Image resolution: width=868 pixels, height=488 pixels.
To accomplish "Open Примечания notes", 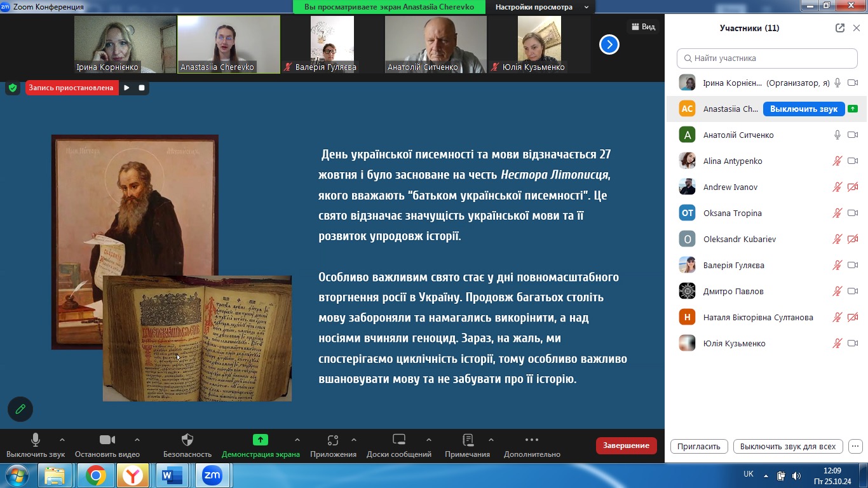I will click(468, 445).
